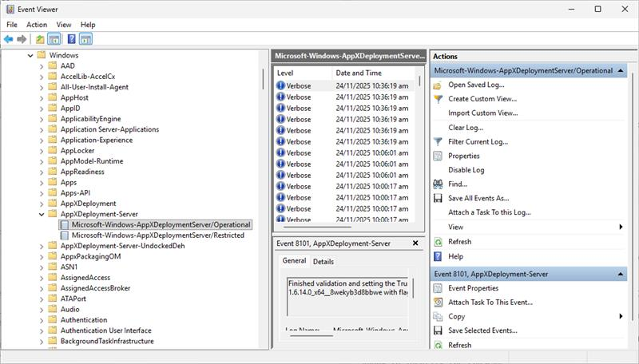Expand the Audio folder node
The width and height of the screenshot is (639, 364).
(42, 310)
